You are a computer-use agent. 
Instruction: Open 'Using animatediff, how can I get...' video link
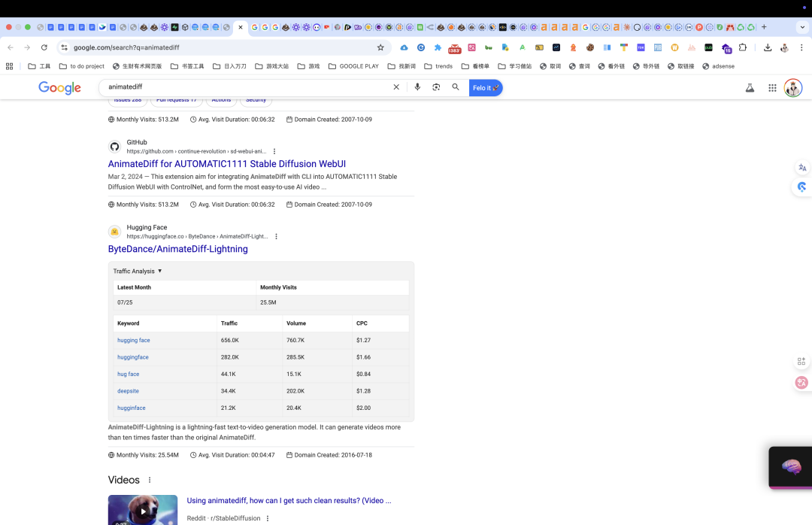click(x=289, y=501)
